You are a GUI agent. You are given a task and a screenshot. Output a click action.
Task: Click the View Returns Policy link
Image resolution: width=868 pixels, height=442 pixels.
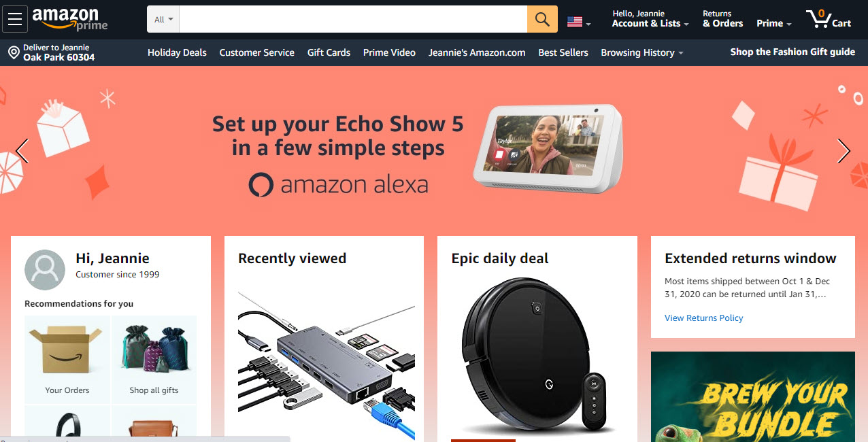703,318
